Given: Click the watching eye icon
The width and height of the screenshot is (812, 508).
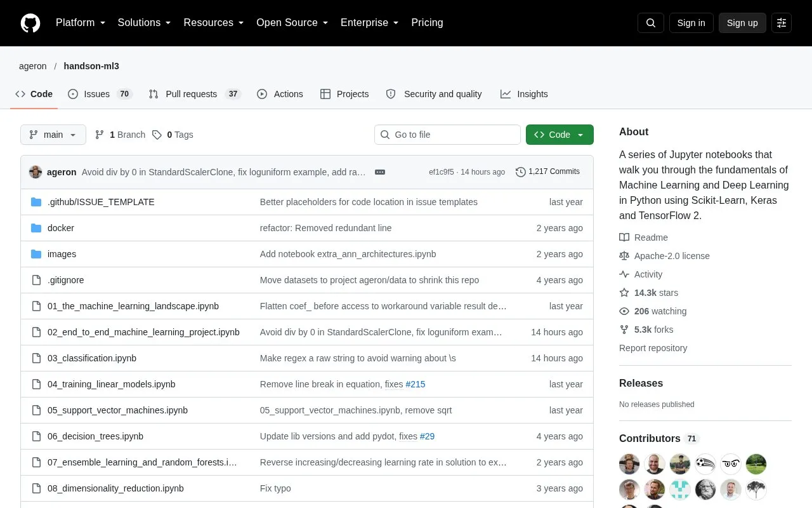Looking at the screenshot, I should coord(624,311).
